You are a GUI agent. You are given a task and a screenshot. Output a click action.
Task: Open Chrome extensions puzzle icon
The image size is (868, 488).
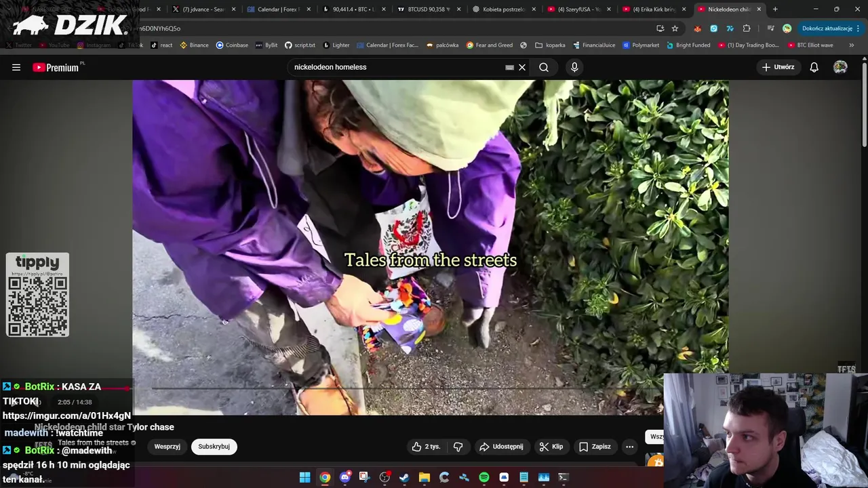coord(747,28)
